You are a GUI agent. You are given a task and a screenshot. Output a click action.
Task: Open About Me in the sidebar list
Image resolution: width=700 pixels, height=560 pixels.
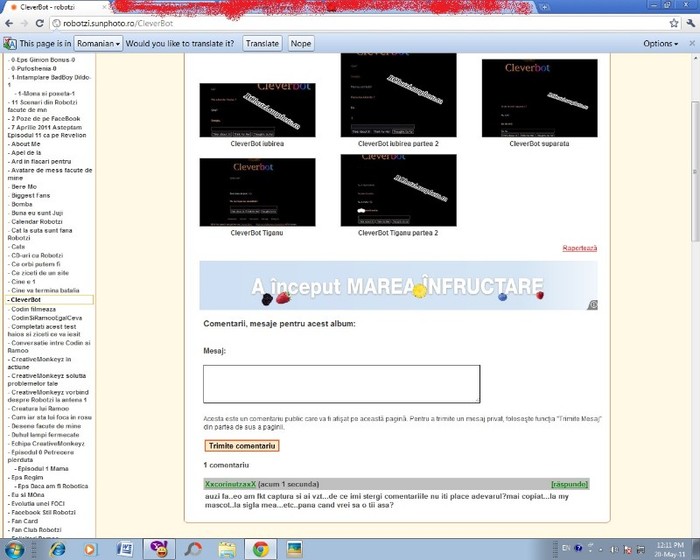26,144
